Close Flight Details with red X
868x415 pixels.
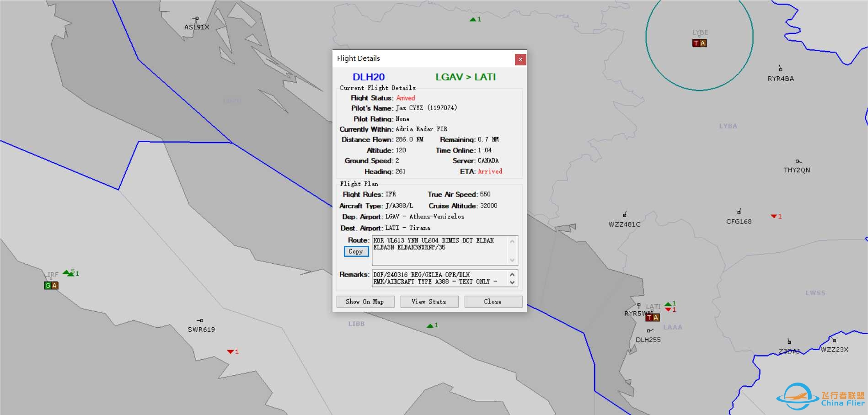(x=520, y=59)
